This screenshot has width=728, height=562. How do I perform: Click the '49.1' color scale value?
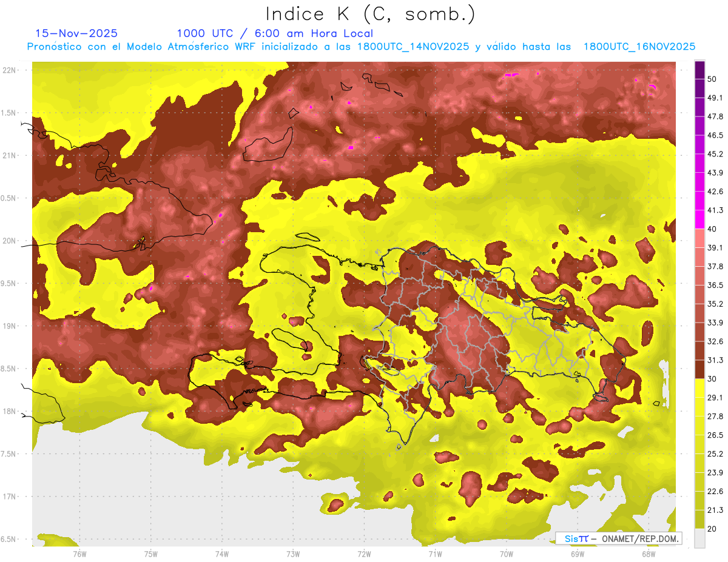pos(715,98)
